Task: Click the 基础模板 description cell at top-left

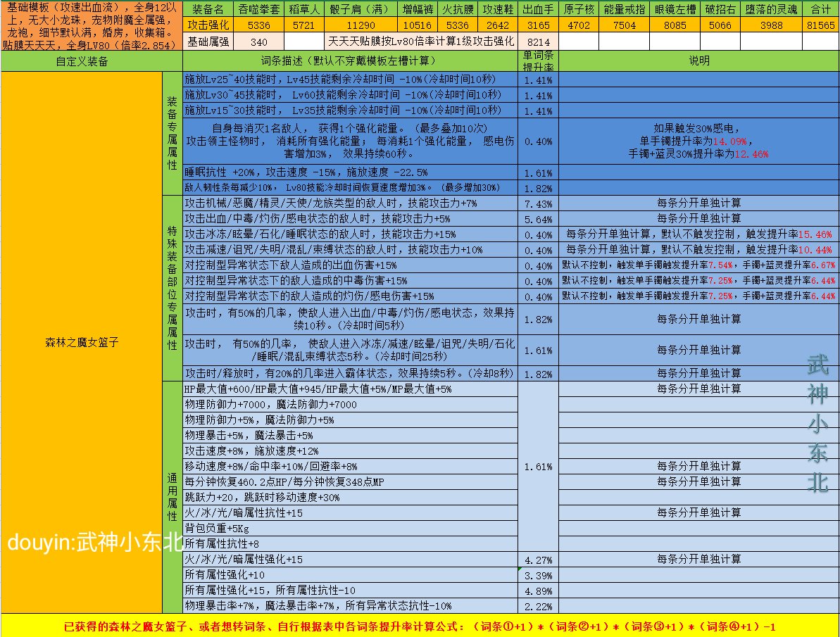Action: (91, 26)
